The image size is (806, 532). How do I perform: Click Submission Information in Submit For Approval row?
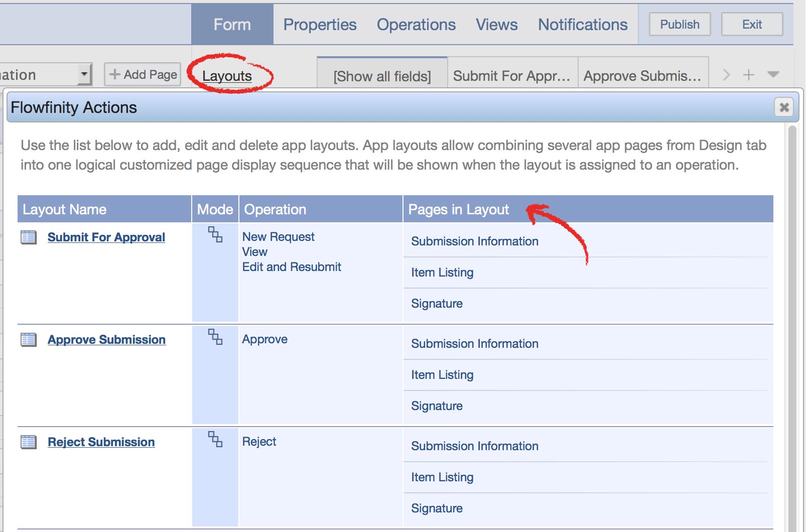[475, 241]
